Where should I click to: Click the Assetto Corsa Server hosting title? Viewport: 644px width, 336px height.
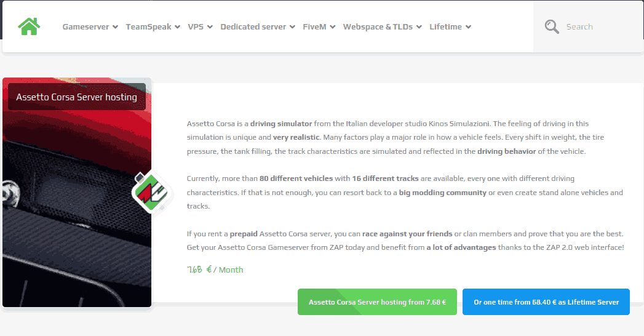tap(77, 97)
